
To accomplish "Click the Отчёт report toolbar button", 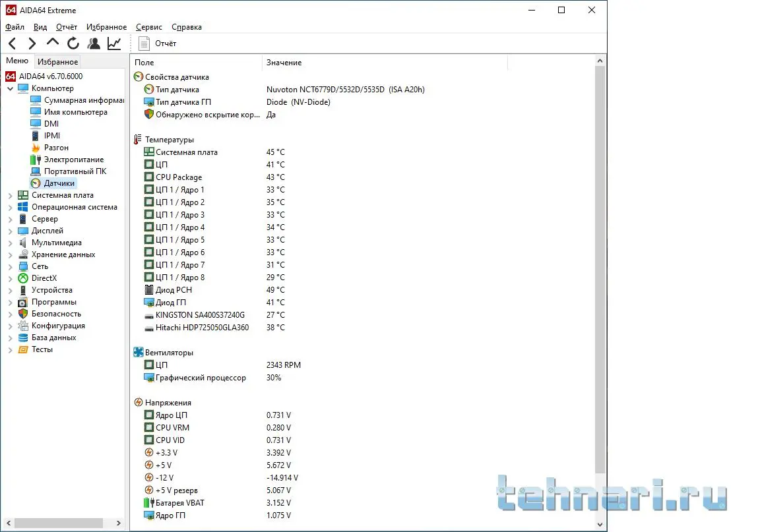I will pos(158,44).
